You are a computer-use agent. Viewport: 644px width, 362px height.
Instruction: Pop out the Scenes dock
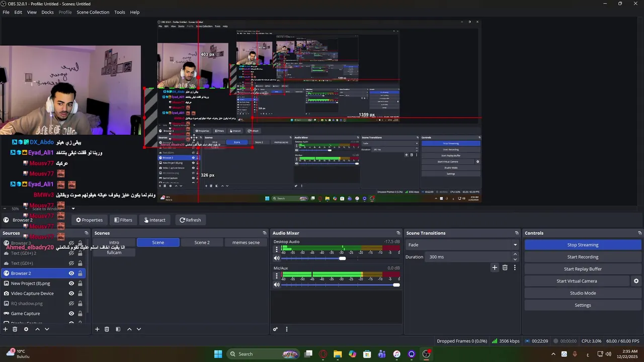(x=265, y=233)
